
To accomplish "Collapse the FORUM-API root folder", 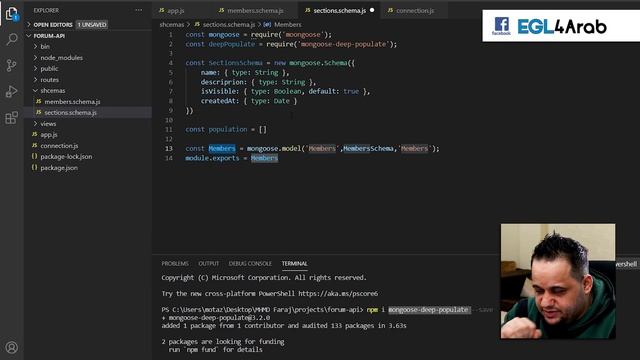I will tap(49, 36).
